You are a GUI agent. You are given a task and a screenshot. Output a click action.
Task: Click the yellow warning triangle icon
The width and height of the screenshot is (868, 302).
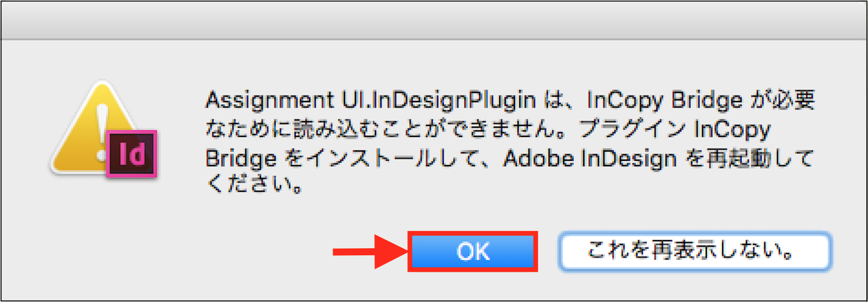[87, 130]
